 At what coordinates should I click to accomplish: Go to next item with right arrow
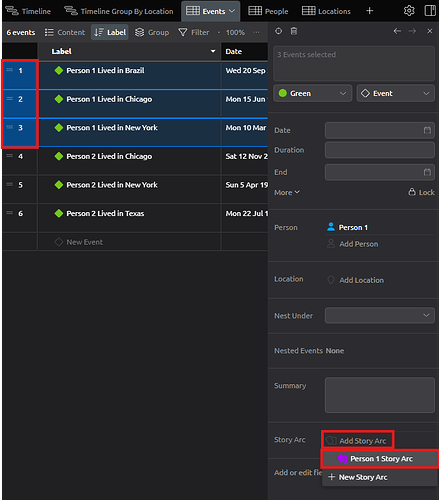pos(412,31)
